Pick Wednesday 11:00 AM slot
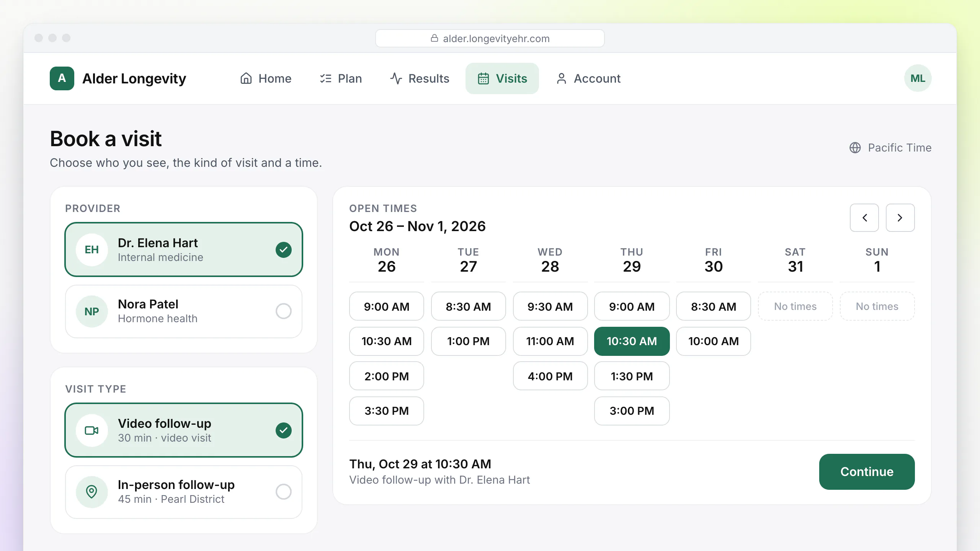 point(550,341)
